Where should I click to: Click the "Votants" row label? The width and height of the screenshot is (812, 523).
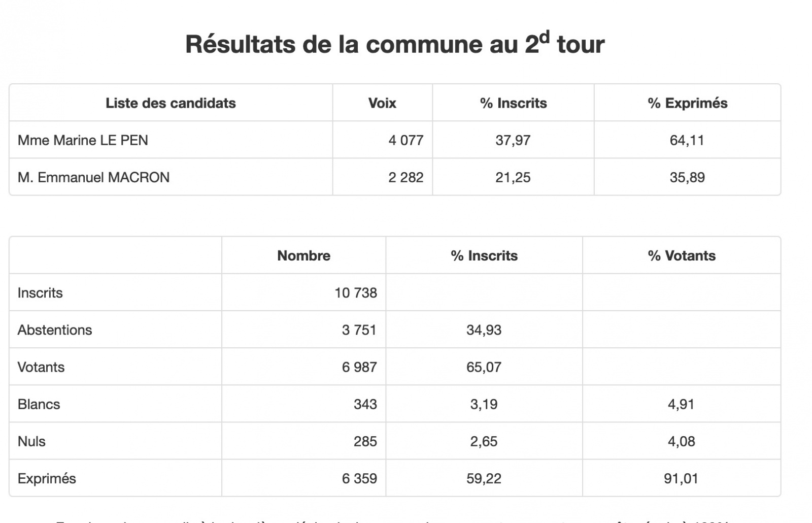(41, 367)
